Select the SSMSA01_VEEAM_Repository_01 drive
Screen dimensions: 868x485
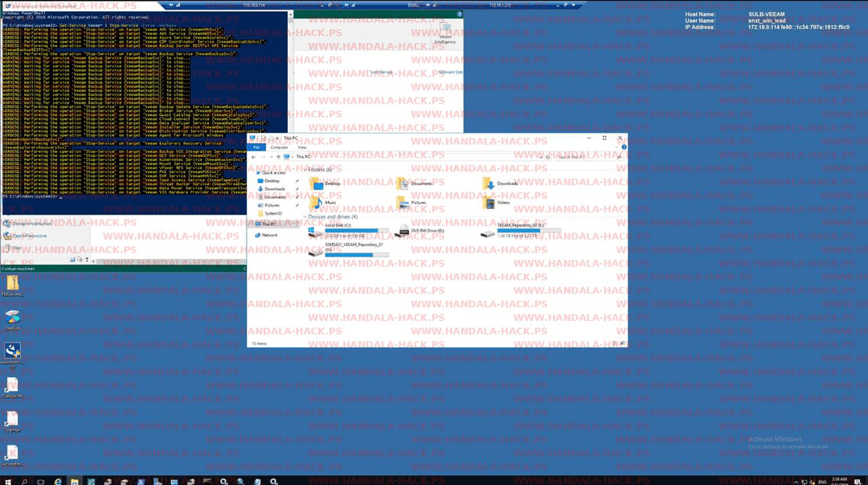point(349,249)
